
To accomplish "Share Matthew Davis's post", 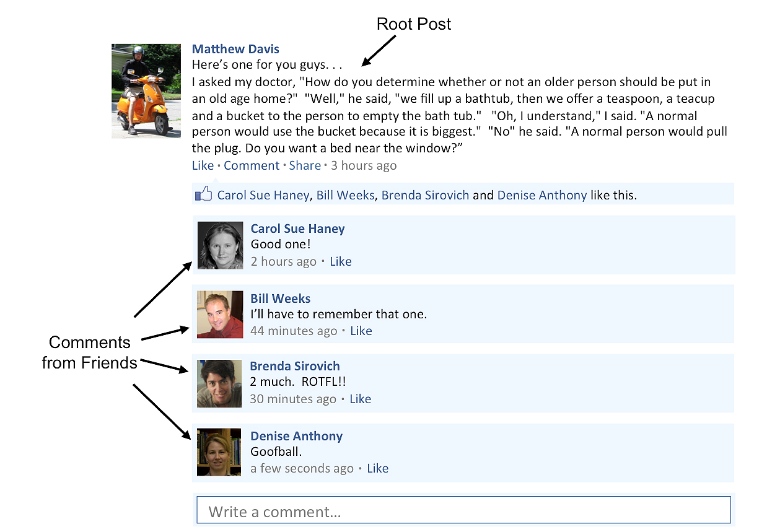I will (305, 165).
